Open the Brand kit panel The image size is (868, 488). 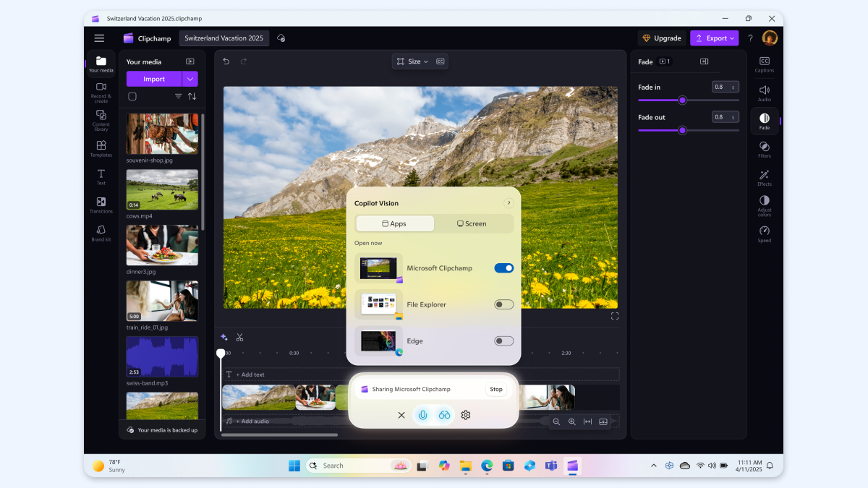click(x=101, y=234)
